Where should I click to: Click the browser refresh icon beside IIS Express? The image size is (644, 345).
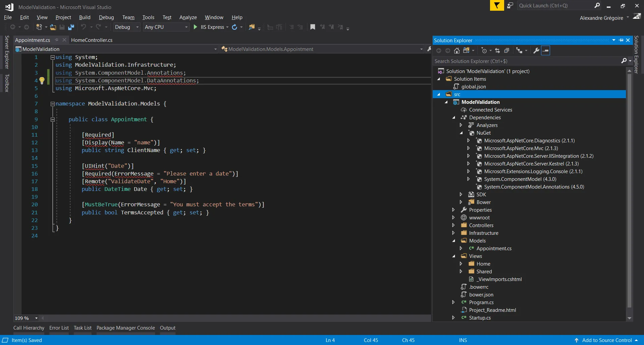pyautogui.click(x=234, y=27)
